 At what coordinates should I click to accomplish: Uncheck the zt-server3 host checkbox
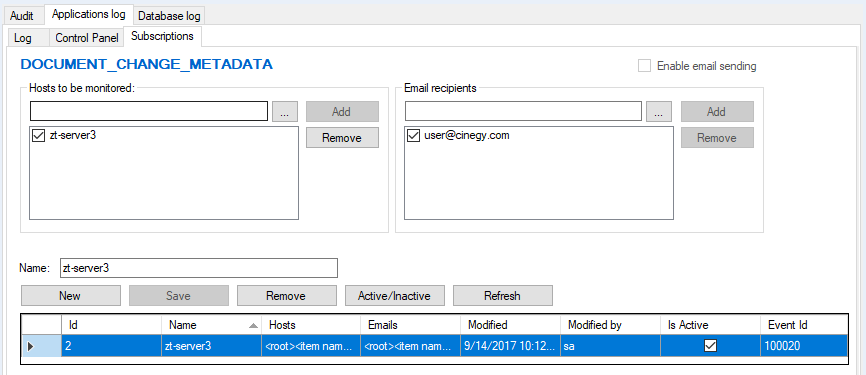pos(39,135)
